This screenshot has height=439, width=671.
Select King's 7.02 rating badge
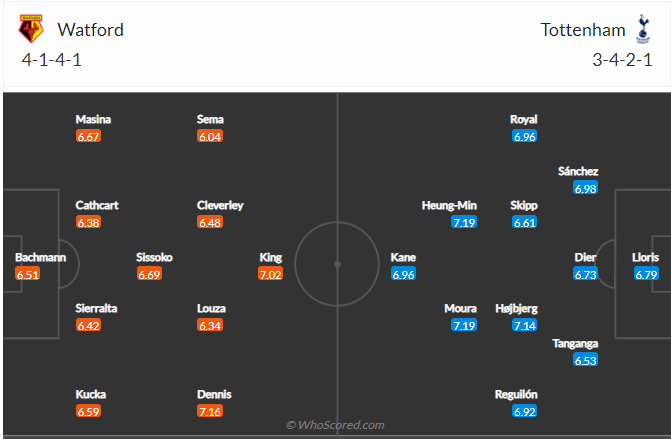(x=270, y=274)
